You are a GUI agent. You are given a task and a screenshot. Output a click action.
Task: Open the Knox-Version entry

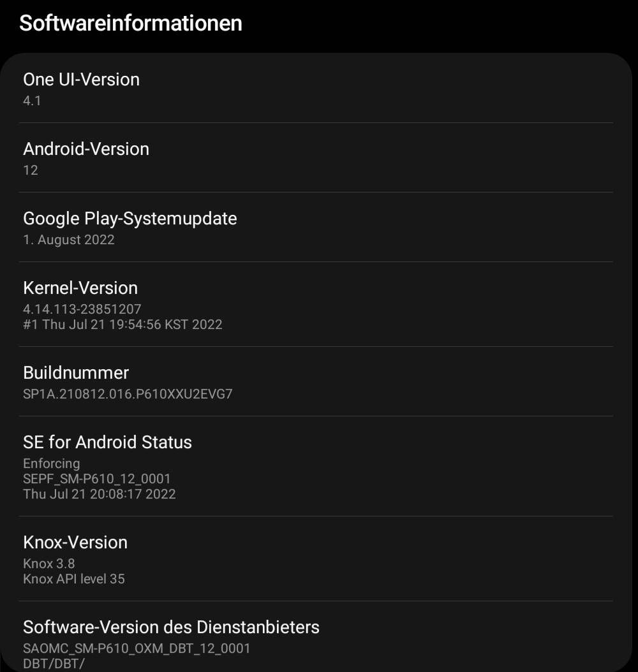tap(75, 542)
